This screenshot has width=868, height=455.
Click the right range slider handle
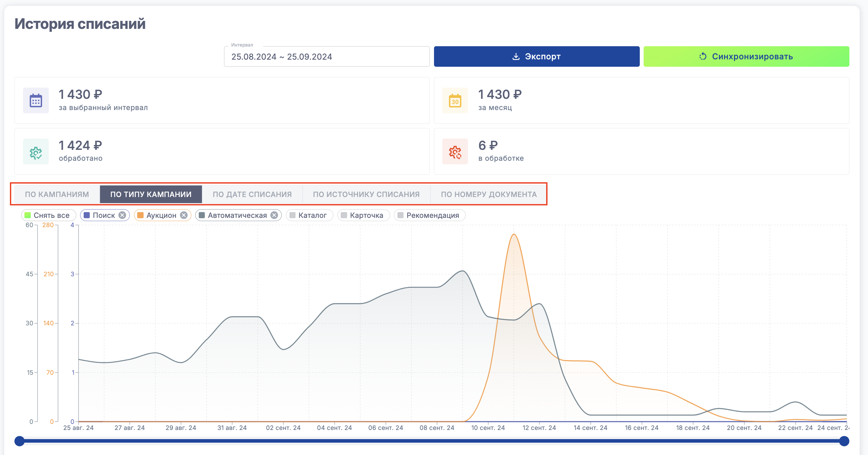coord(844,441)
